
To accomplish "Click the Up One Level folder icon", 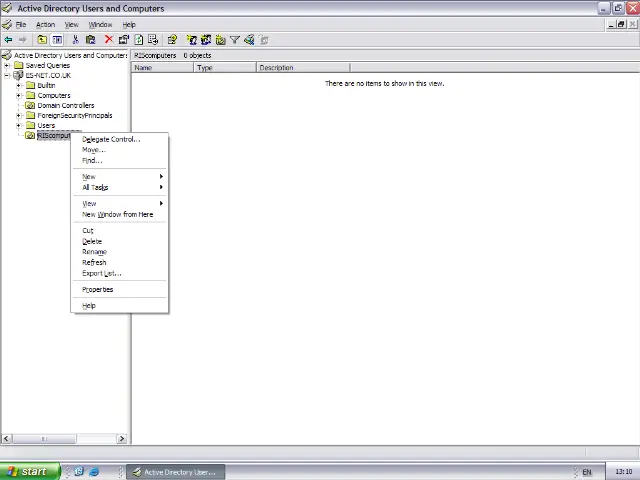I will pos(42,40).
